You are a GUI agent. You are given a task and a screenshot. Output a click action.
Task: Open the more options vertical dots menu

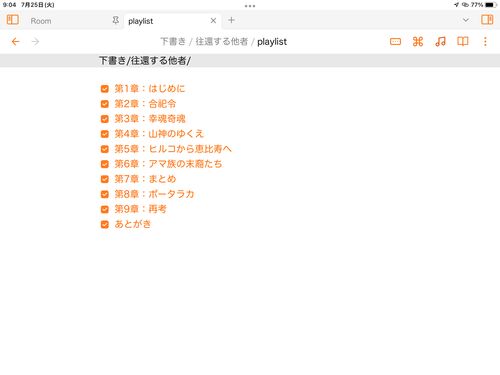pyautogui.click(x=485, y=42)
